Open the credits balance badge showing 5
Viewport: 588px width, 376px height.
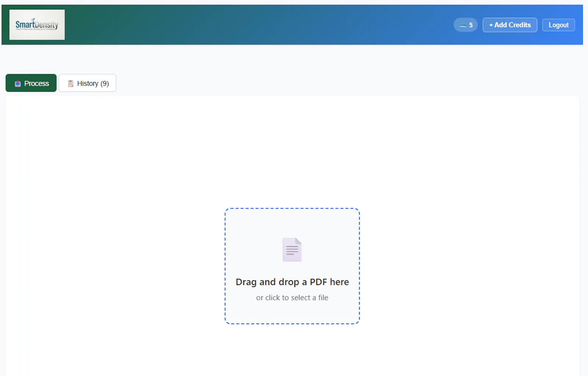coord(465,25)
